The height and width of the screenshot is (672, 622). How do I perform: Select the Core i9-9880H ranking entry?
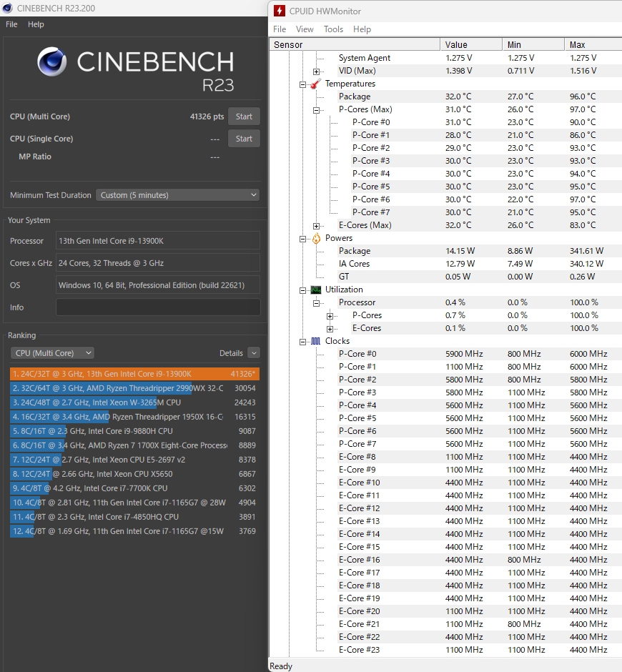coord(134,431)
